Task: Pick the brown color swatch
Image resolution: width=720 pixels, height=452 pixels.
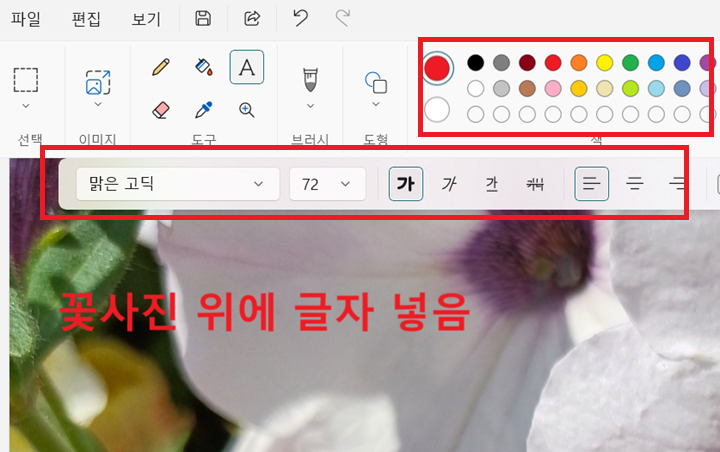Action: (x=527, y=89)
